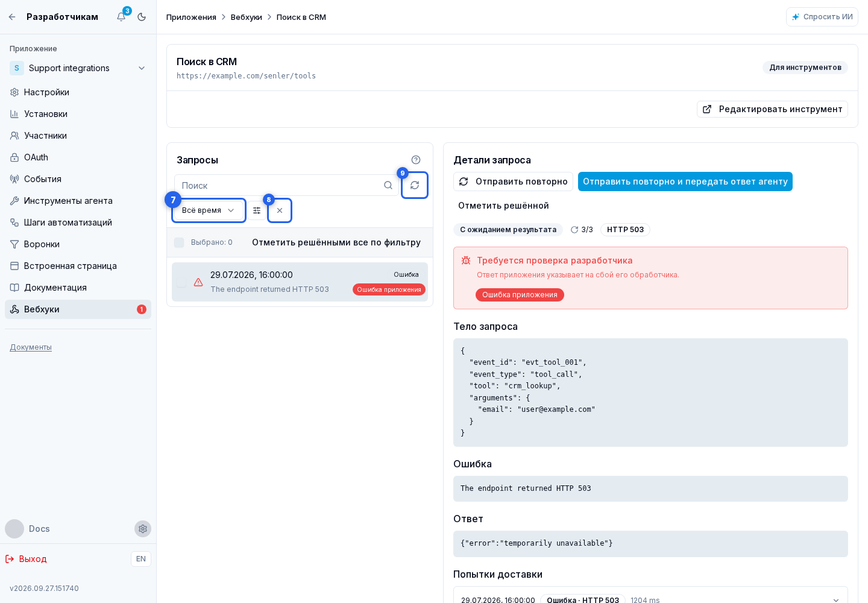Toggle dark mode with the moon icon
The height and width of the screenshot is (603, 868).
coord(142,17)
